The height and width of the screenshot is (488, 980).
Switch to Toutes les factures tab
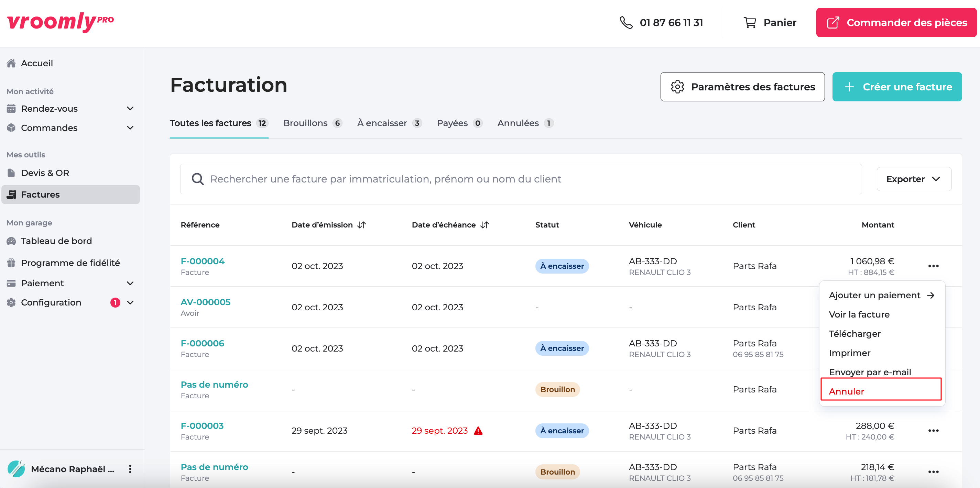219,123
